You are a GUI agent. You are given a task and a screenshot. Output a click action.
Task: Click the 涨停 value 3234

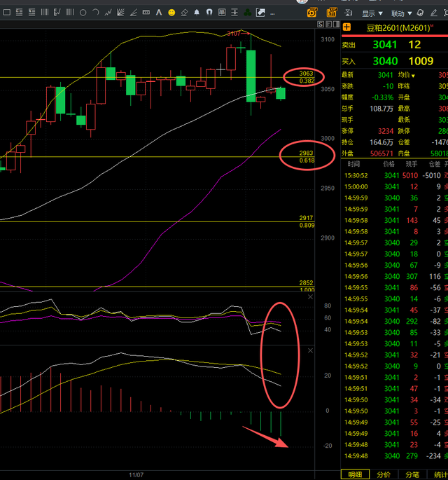pyautogui.click(x=385, y=131)
